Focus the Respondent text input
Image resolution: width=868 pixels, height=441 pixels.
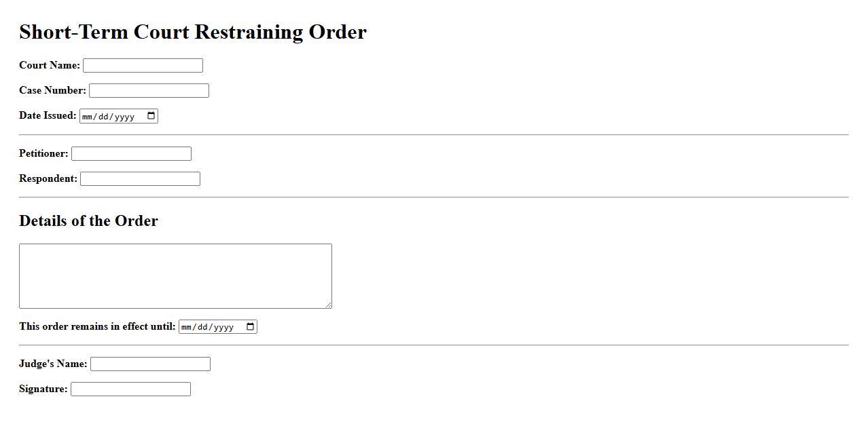(x=140, y=179)
